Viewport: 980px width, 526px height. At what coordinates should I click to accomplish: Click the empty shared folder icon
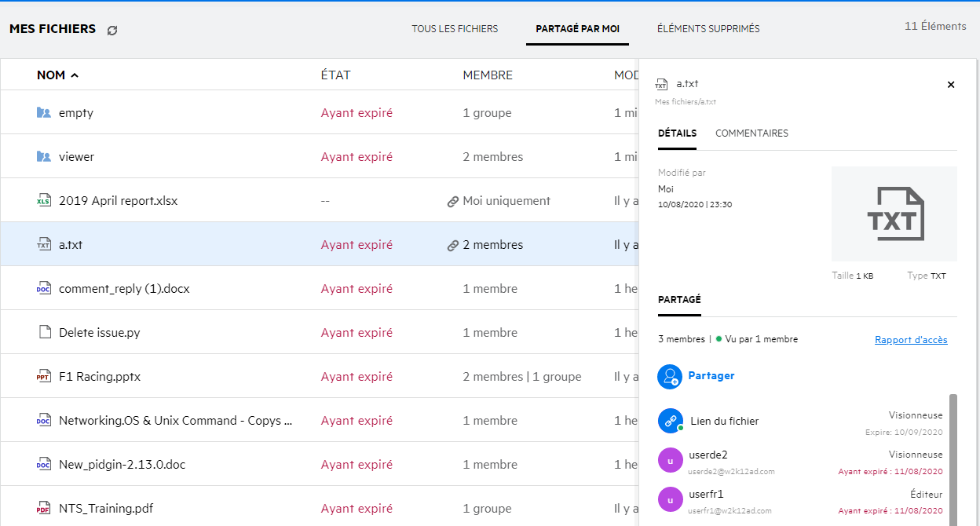point(44,113)
